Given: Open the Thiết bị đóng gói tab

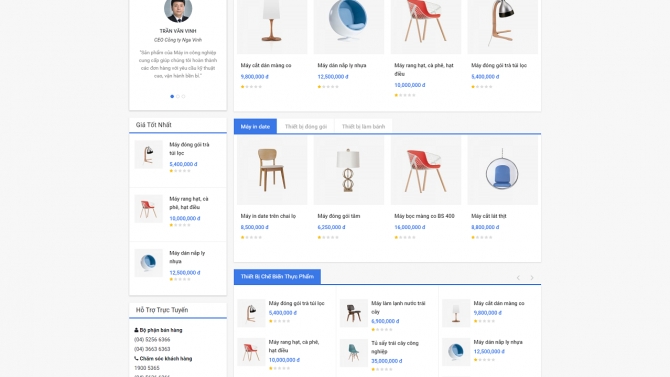Looking at the screenshot, I should (x=306, y=127).
